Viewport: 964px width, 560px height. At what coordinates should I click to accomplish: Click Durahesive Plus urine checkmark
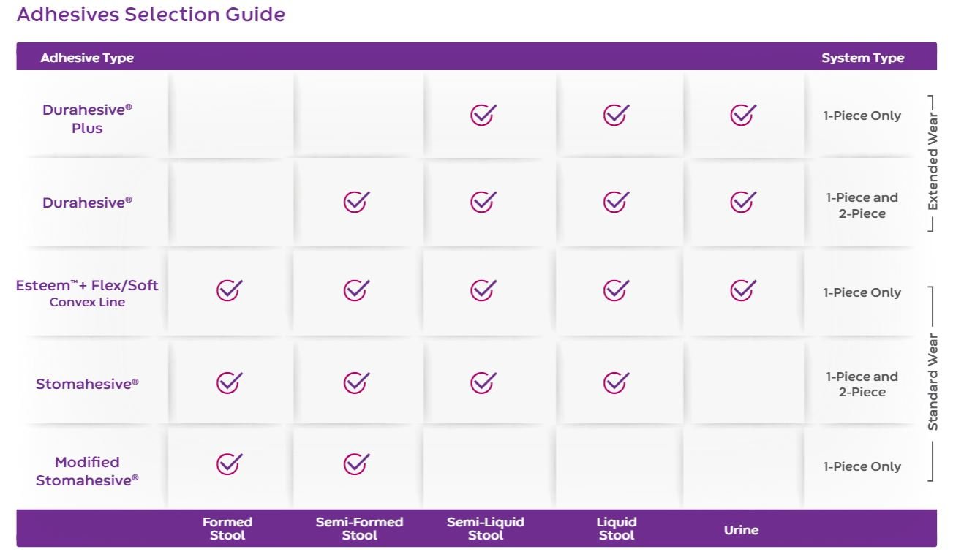(x=742, y=115)
